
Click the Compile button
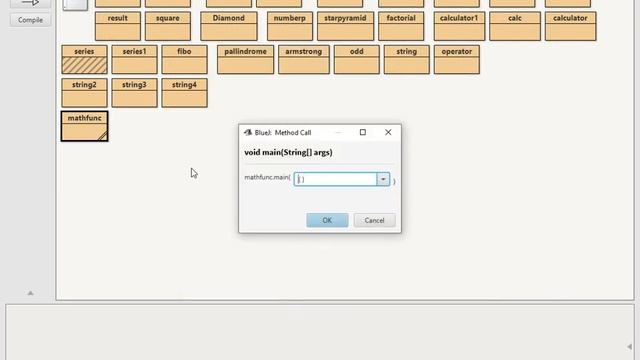pyautogui.click(x=31, y=20)
